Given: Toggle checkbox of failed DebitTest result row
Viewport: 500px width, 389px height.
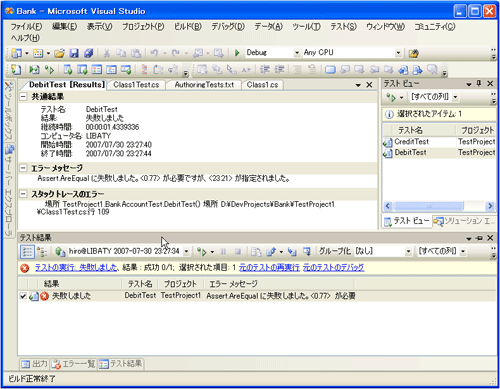Looking at the screenshot, I should (23, 296).
